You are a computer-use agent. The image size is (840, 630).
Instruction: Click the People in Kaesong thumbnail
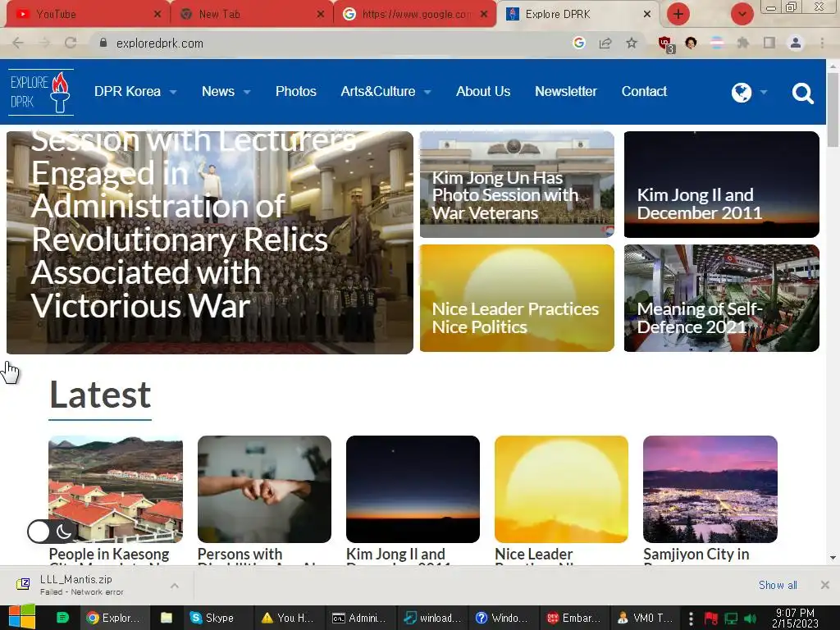click(116, 489)
